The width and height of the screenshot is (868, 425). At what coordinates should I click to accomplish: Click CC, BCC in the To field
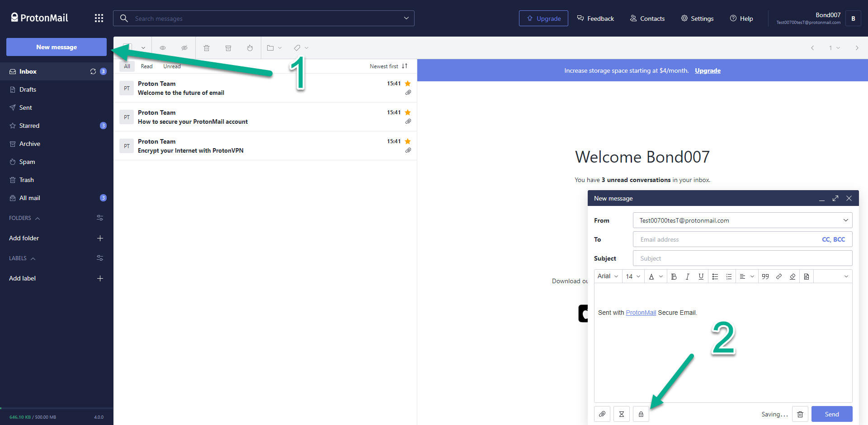point(833,239)
